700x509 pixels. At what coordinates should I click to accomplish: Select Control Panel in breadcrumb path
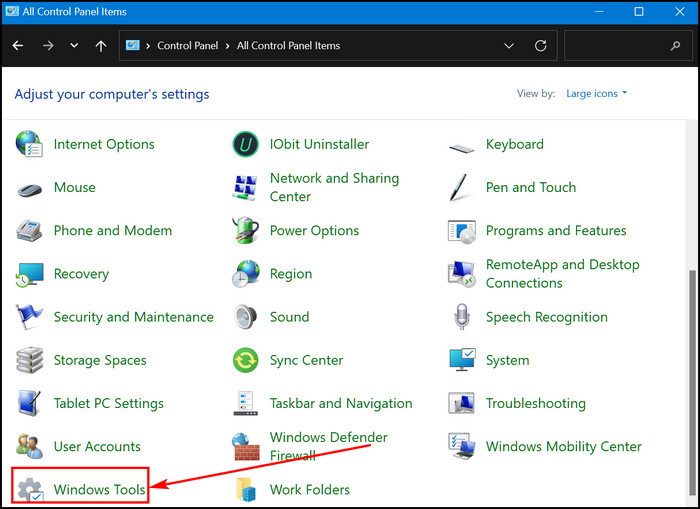[188, 46]
